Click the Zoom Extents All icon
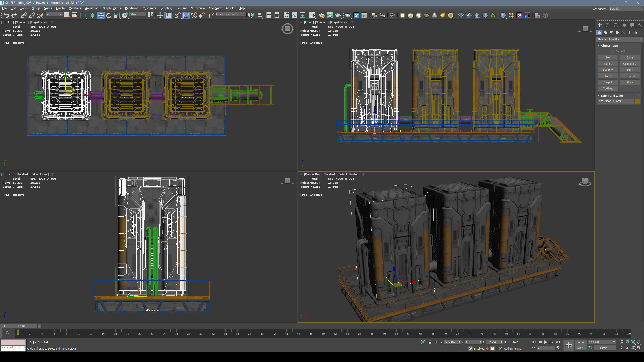 click(x=639, y=342)
